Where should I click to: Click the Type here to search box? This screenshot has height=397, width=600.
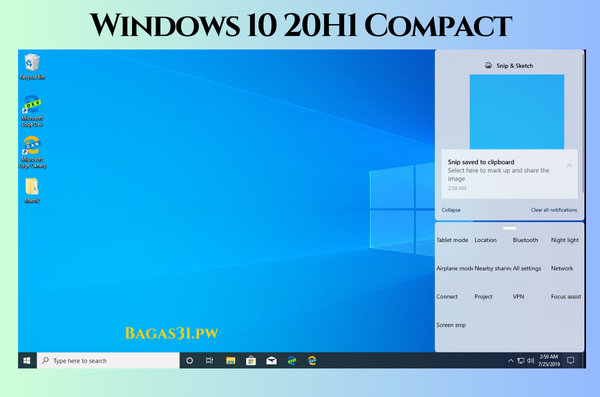(x=108, y=361)
